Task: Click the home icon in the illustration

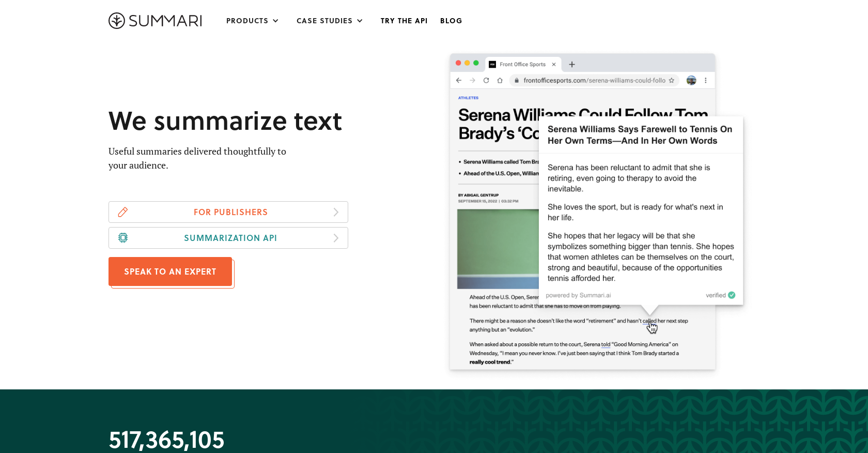Action: tap(500, 80)
